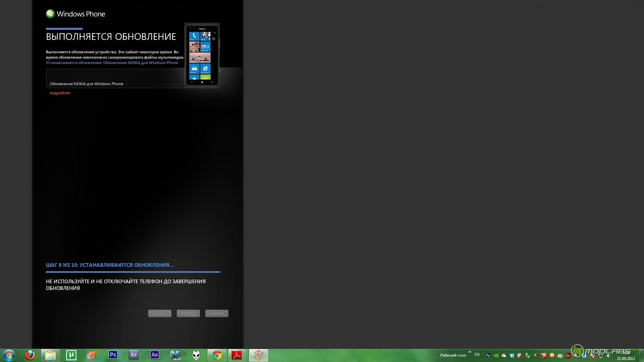This screenshot has width=644, height=362.
Task: Click the ВЫПОЛНЯЕТСЯ ОБНОВЛЕНИЕ heading
Action: [x=111, y=37]
